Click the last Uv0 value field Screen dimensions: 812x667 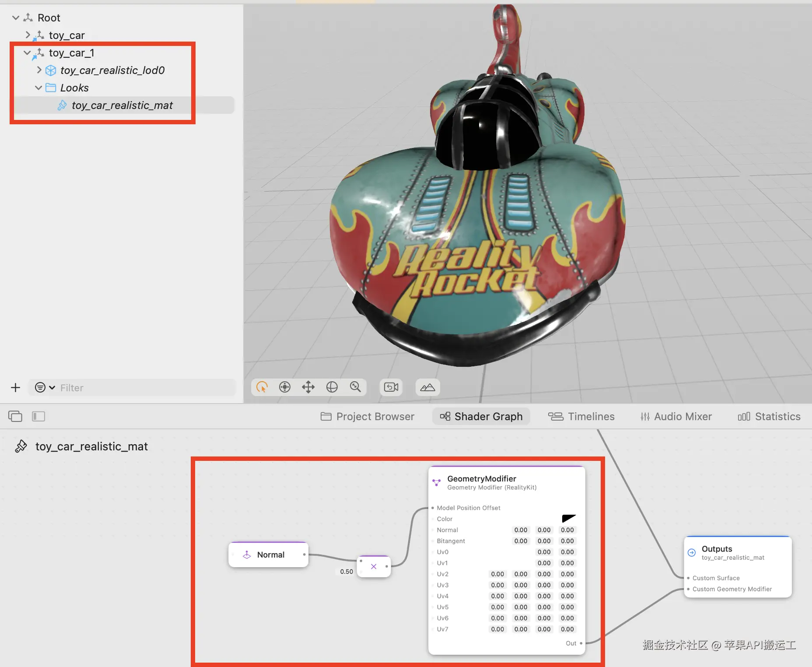click(567, 552)
